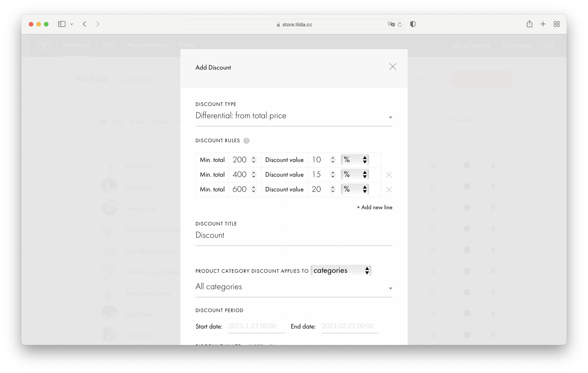Viewport: 588px width, 373px height.
Task: Toggle visibility of Crew Plates product
Action: click(x=467, y=314)
